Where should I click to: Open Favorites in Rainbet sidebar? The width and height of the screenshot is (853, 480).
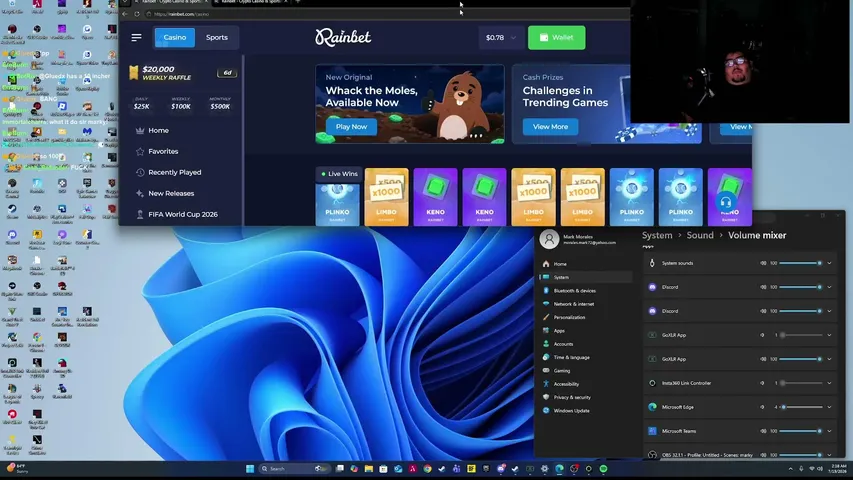tap(163, 151)
